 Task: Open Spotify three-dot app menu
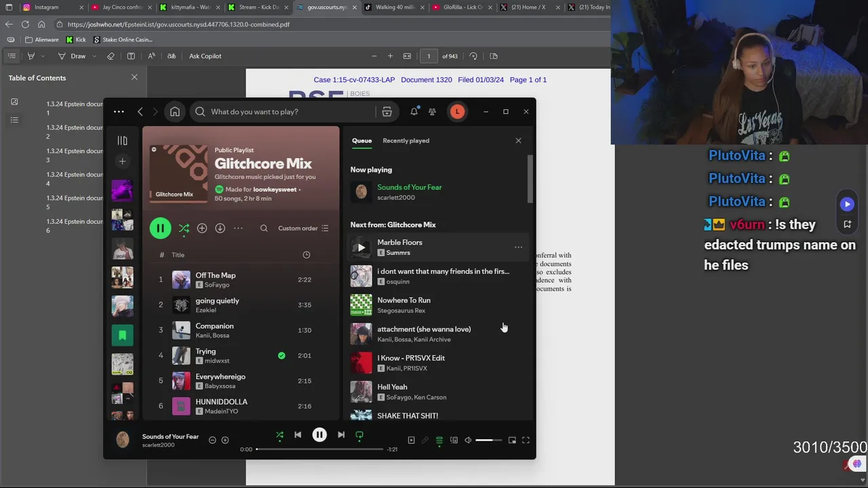(119, 112)
